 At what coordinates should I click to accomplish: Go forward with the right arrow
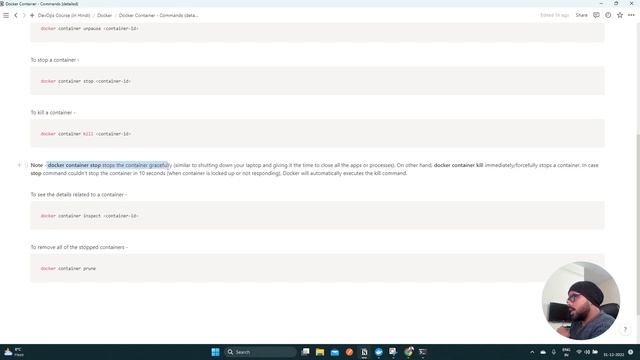(x=24, y=15)
